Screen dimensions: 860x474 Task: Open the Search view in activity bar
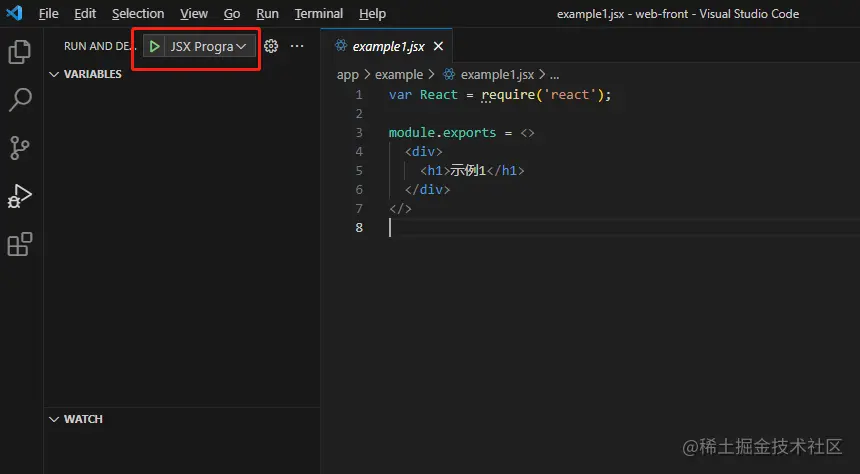[20, 100]
